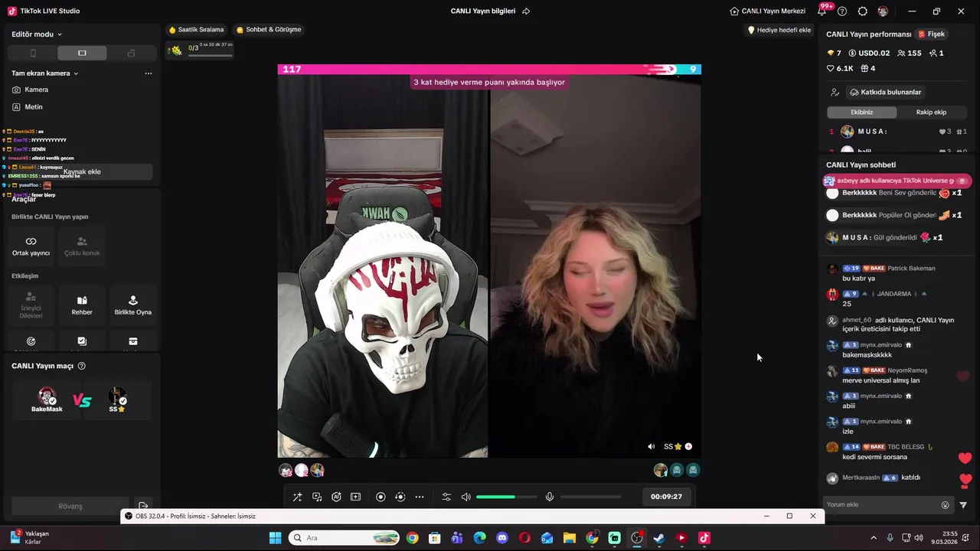980x551 pixels.
Task: Mute the speaker output icon
Action: [x=465, y=497]
